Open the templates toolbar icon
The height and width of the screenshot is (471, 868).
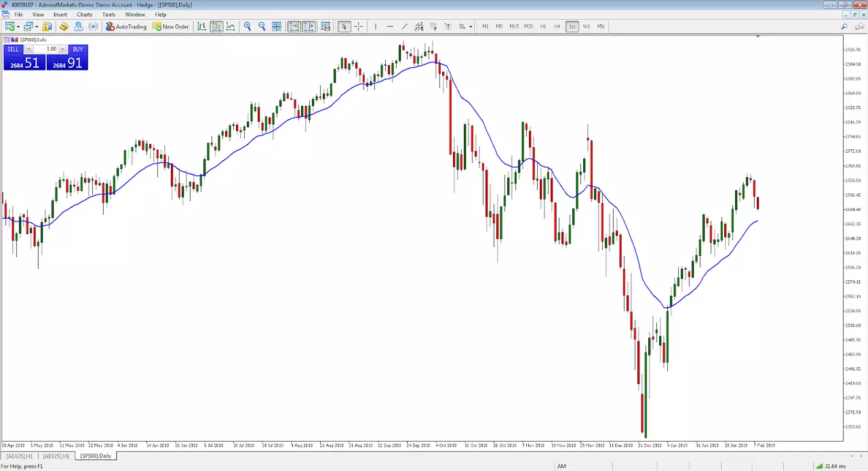click(325, 26)
